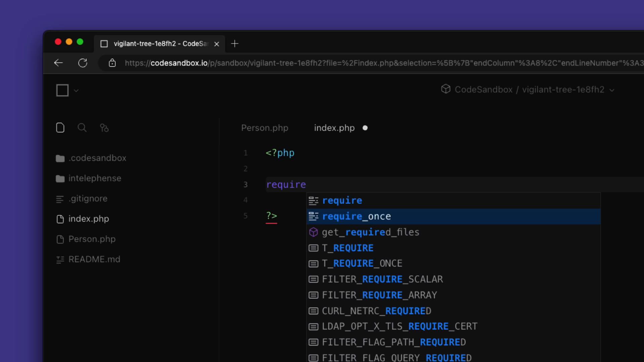644x362 pixels.
Task: Open the file explorer sidebar icon
Action: (x=60, y=128)
